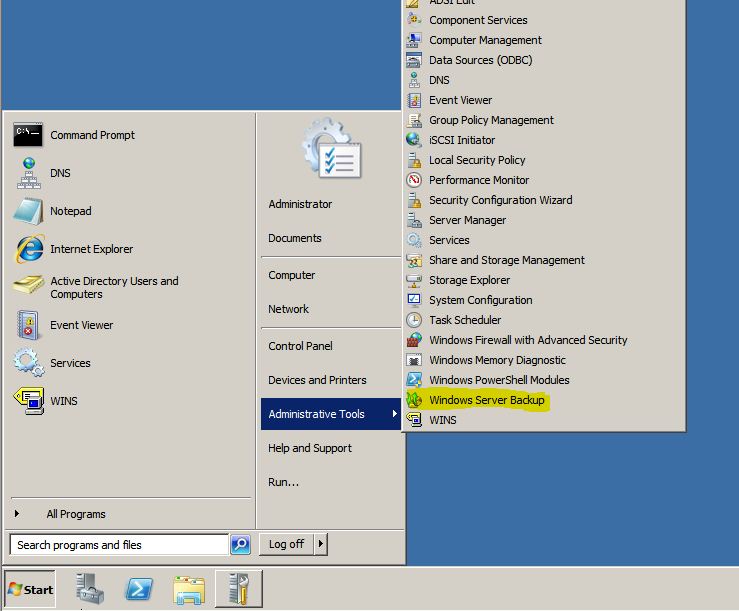Open Network from the Start menu

click(x=288, y=309)
